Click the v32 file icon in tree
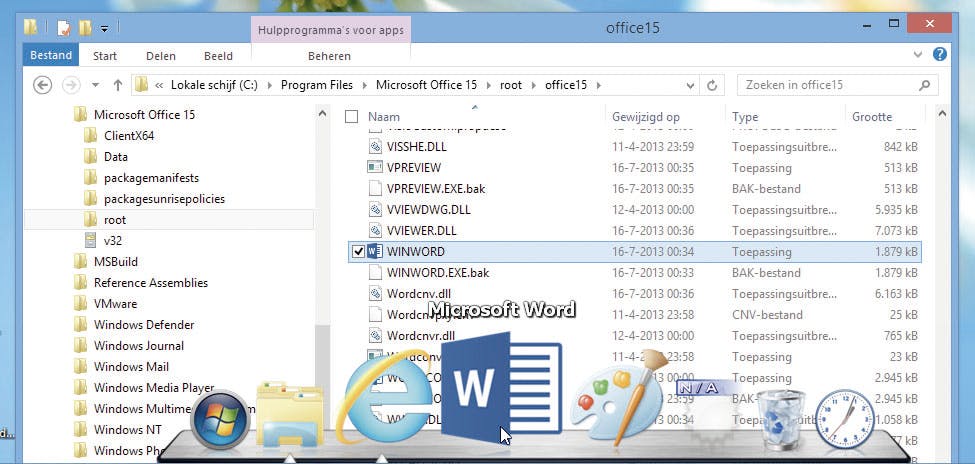Viewport: 975px width, 464px height. [91, 241]
